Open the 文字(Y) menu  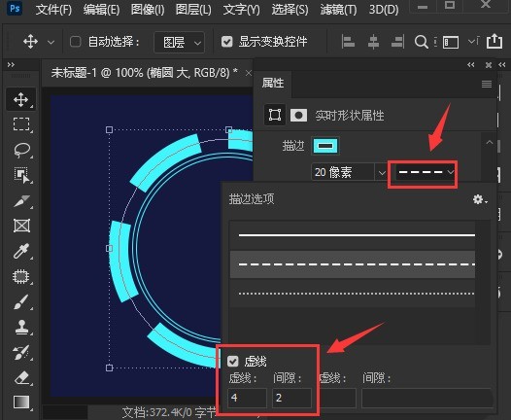pyautogui.click(x=241, y=10)
